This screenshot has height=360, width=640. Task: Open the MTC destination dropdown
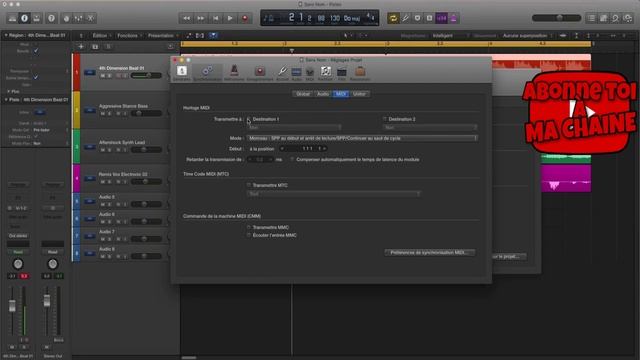click(333, 194)
